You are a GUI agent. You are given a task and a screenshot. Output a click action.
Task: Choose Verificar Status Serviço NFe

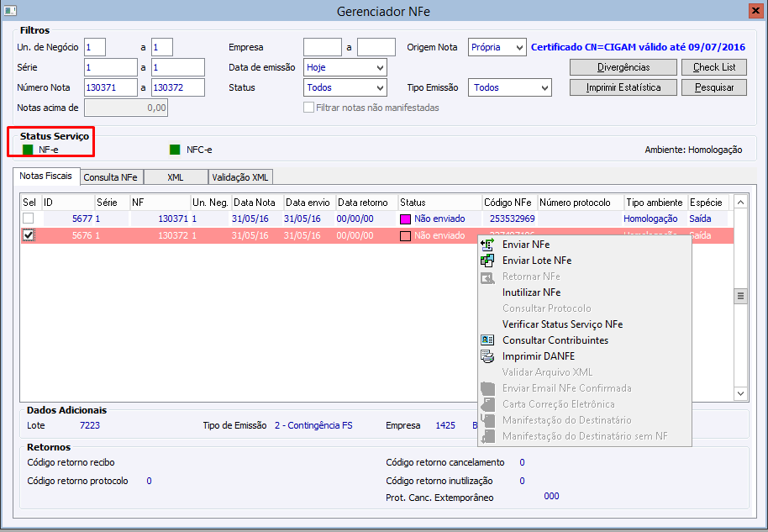click(x=562, y=324)
